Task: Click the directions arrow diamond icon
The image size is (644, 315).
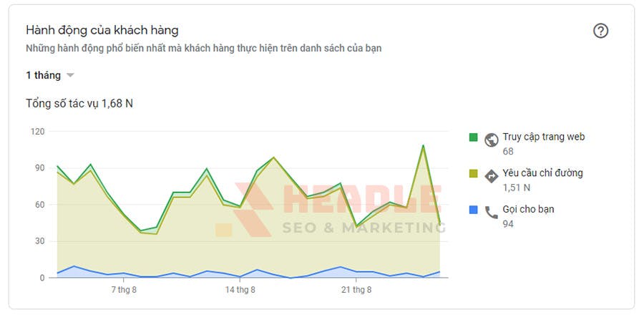Action: [491, 176]
